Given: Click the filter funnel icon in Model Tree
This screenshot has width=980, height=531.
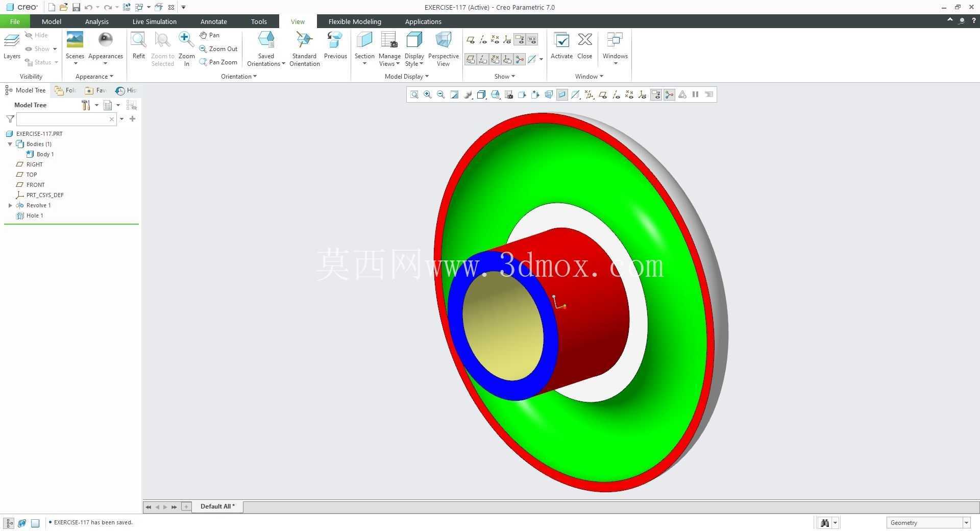Looking at the screenshot, I should click(x=10, y=119).
